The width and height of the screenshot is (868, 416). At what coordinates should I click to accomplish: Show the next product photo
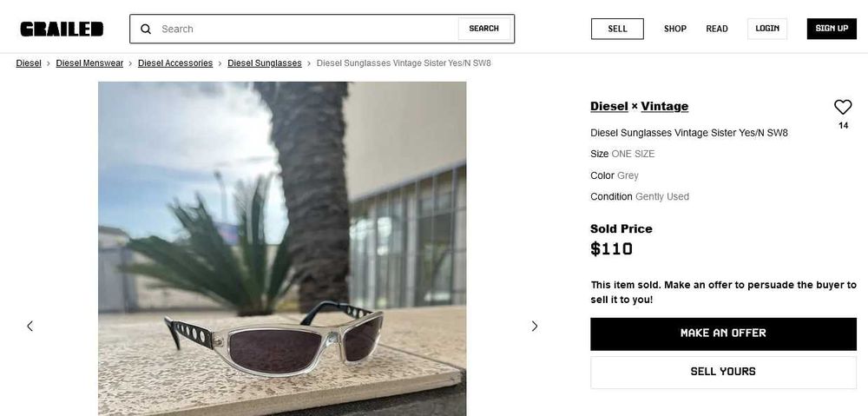pyautogui.click(x=535, y=327)
